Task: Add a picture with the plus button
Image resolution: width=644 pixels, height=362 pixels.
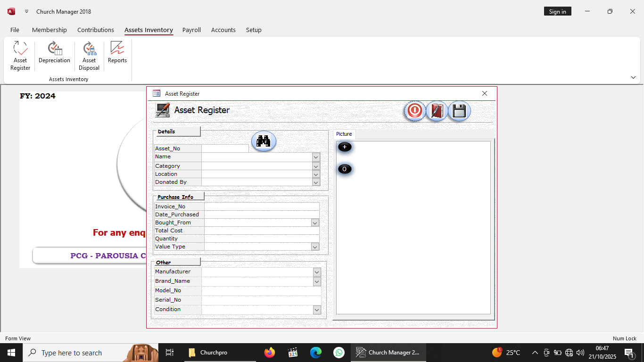Action: pyautogui.click(x=345, y=147)
